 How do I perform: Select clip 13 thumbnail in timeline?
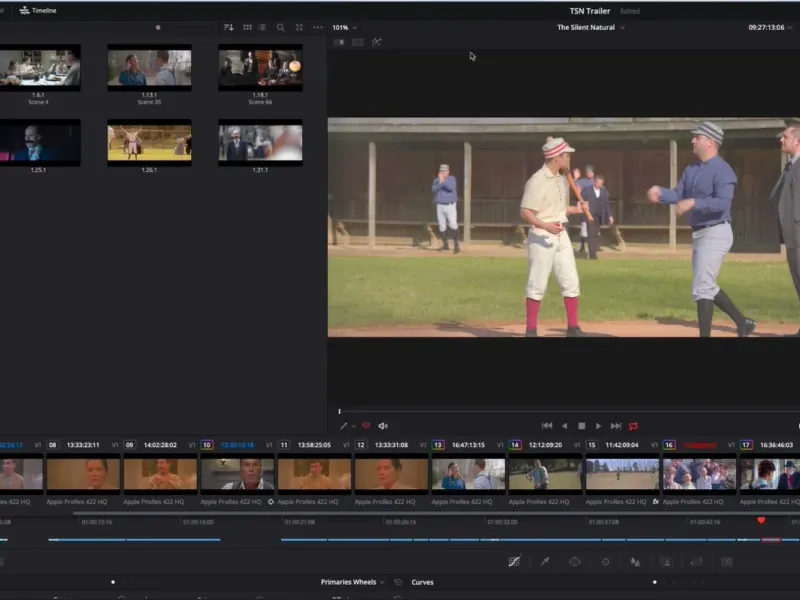(x=468, y=474)
